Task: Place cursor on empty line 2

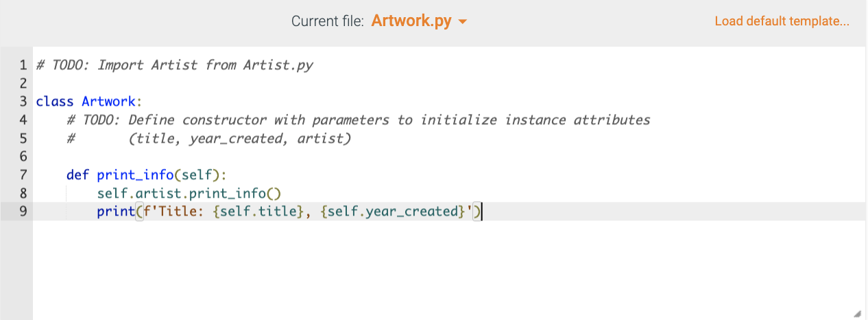Action: 449,84
